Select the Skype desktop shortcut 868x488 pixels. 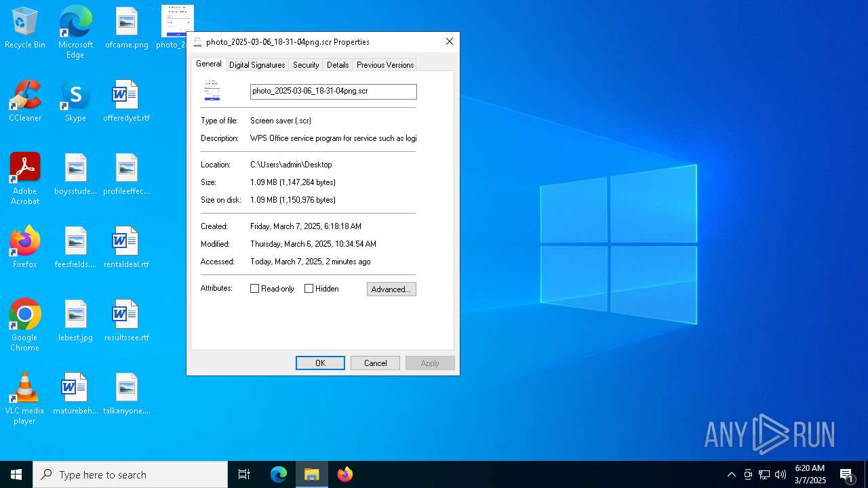(x=75, y=101)
